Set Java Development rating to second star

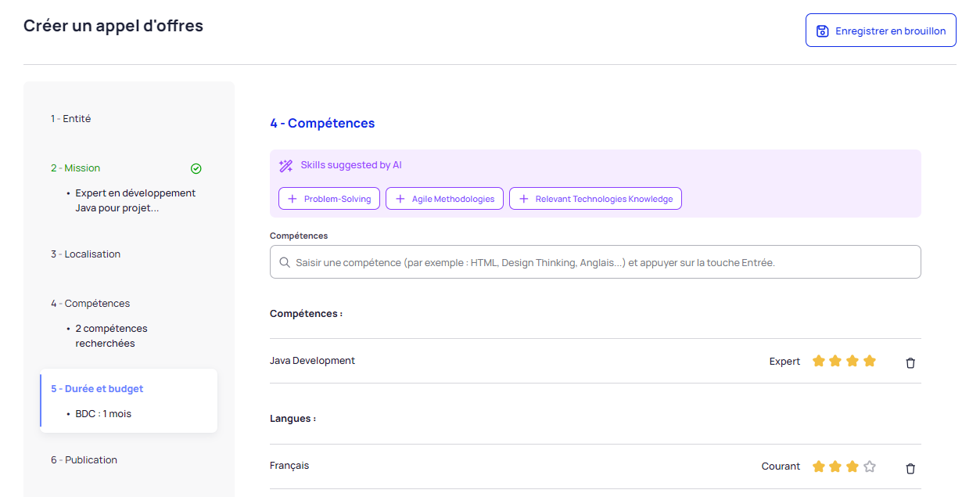[835, 361]
